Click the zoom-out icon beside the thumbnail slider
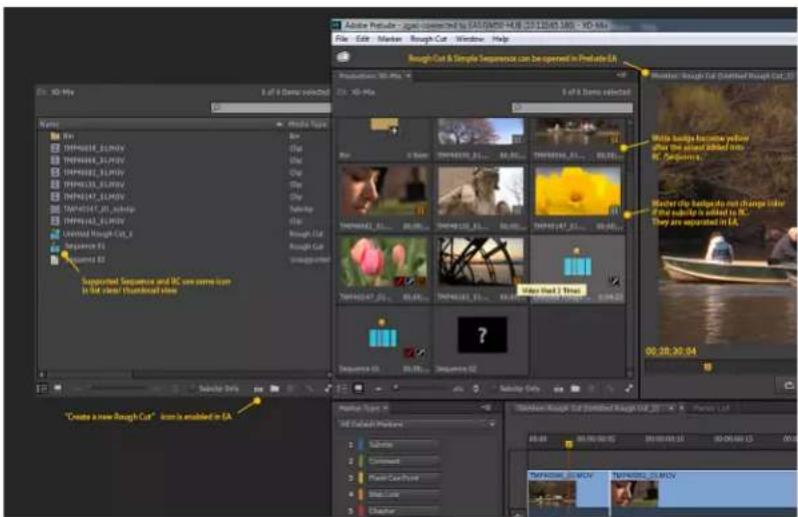Image resolution: width=798 pixels, height=517 pixels. pos(378,389)
